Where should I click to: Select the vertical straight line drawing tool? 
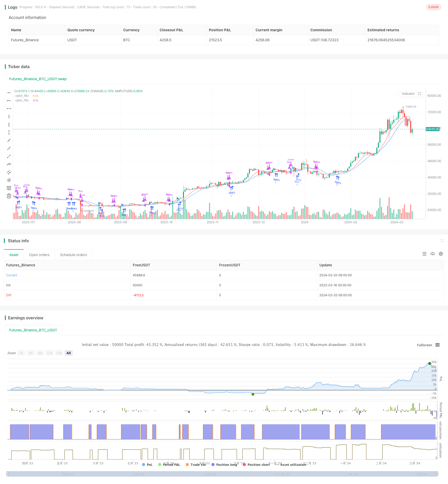(9, 117)
